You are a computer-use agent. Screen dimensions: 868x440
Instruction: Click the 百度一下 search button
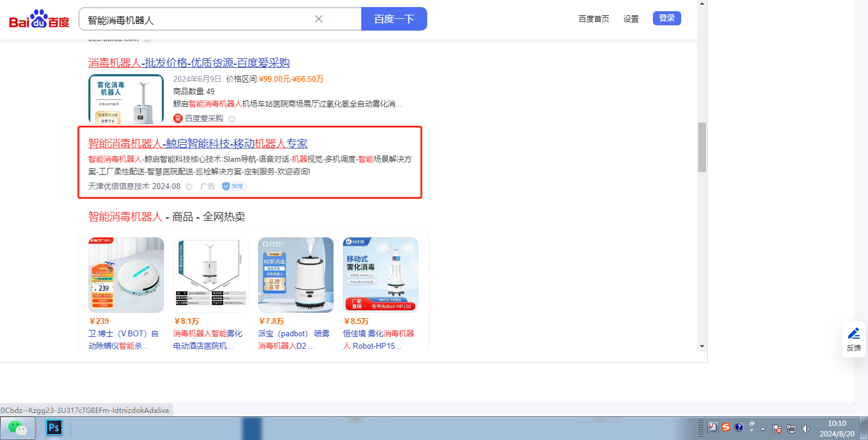click(x=394, y=19)
